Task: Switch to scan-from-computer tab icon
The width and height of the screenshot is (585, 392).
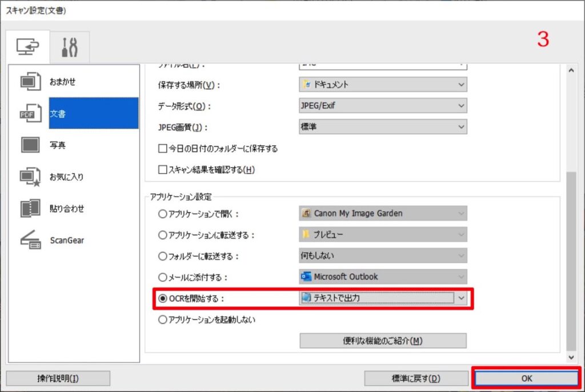Action: [28, 47]
